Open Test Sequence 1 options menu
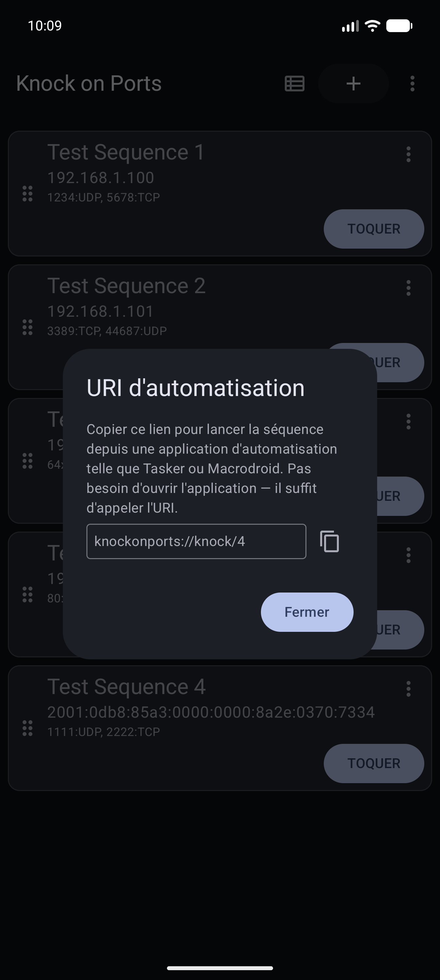 pos(409,155)
